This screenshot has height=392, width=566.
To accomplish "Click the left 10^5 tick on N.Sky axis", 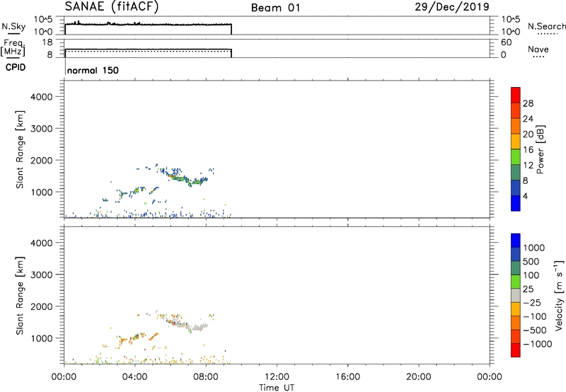I will pyautogui.click(x=43, y=19).
